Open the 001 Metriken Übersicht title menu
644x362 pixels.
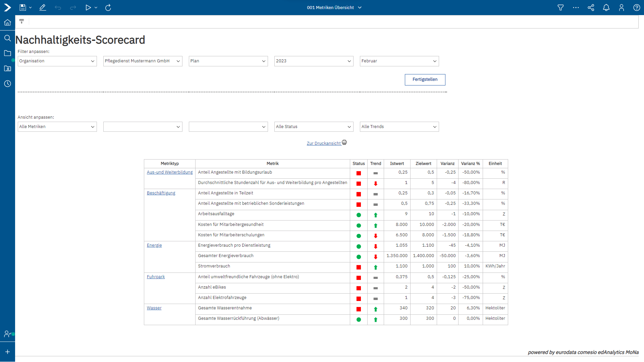334,7
